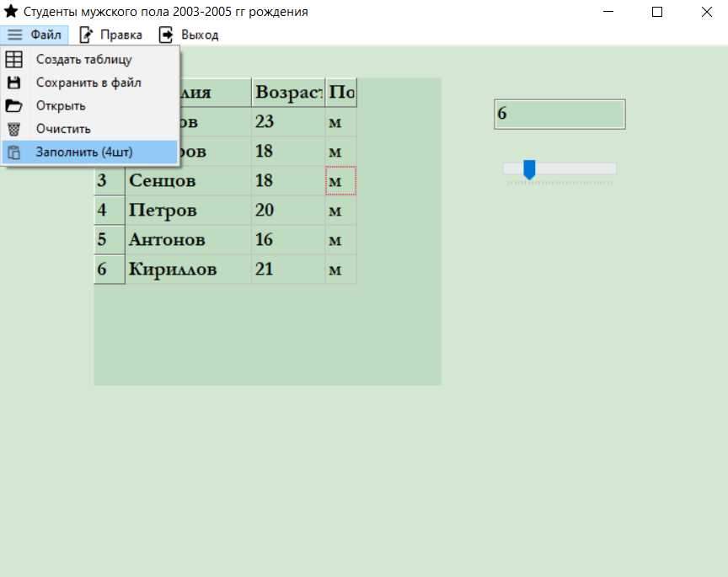
Task: Select Заполнить (4шт) from menu
Action: [x=83, y=152]
